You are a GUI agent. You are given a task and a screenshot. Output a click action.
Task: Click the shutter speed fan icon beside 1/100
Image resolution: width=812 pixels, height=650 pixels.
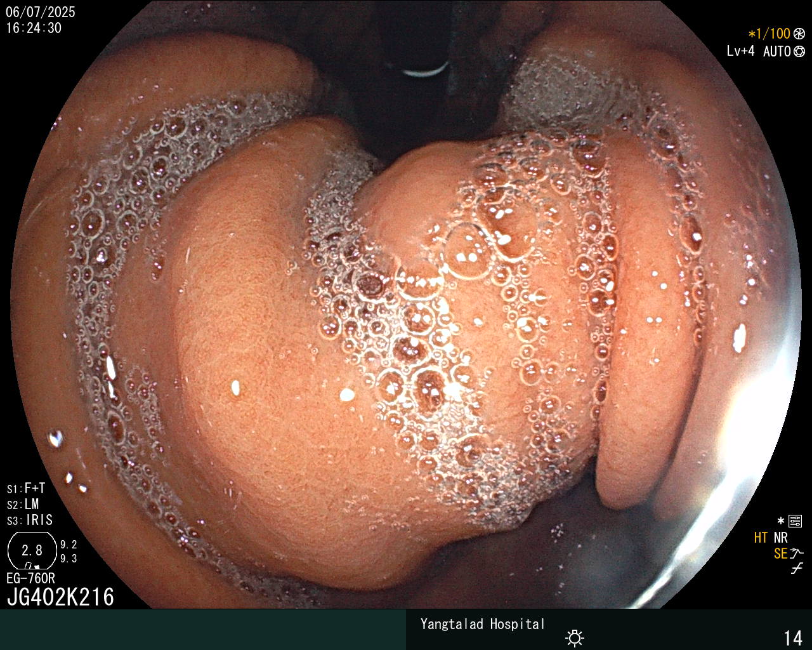click(799, 34)
